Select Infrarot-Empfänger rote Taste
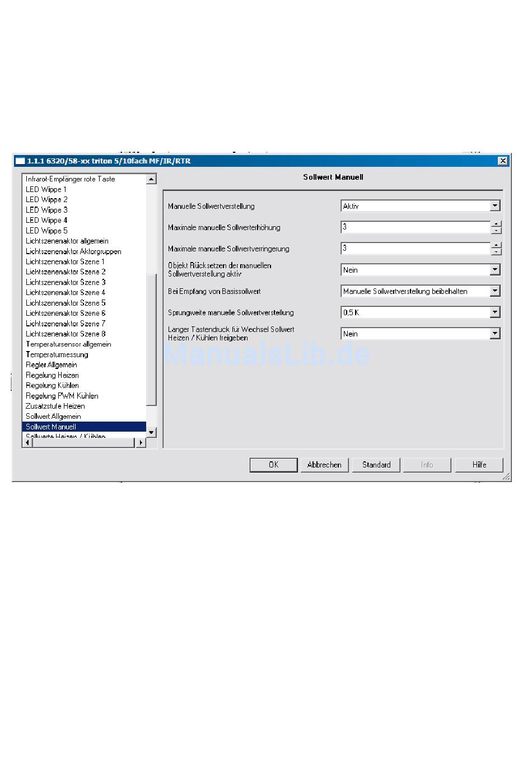 (x=71, y=179)
